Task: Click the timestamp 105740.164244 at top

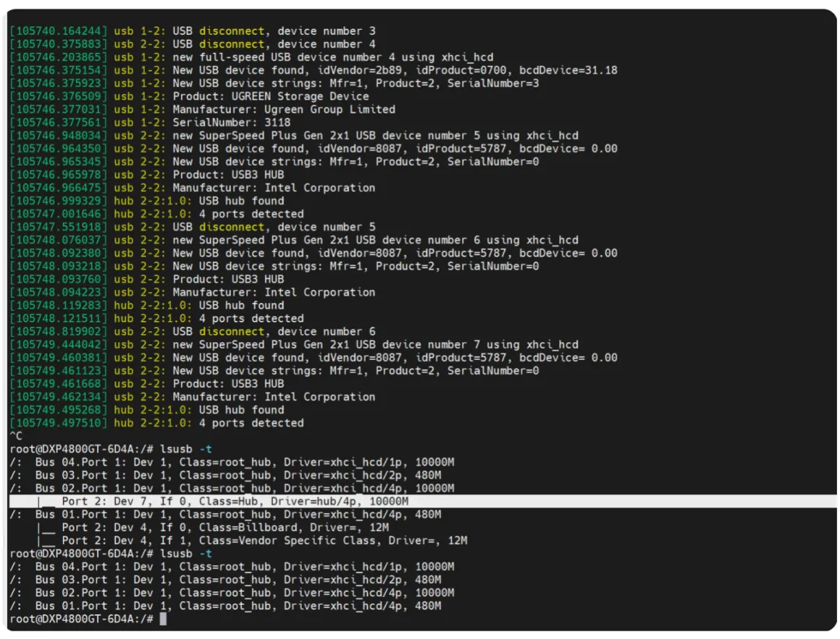Action: pyautogui.click(x=58, y=31)
